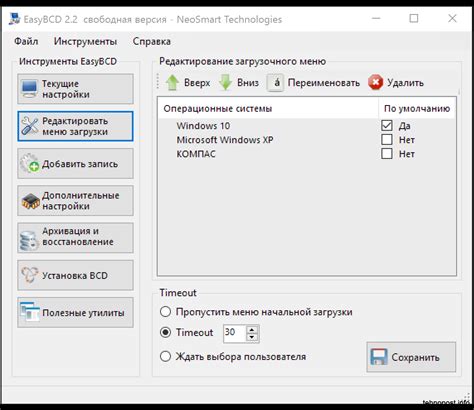The height and width of the screenshot is (410, 474).
Task: Open Полезные утилиты section
Action: [x=75, y=313]
